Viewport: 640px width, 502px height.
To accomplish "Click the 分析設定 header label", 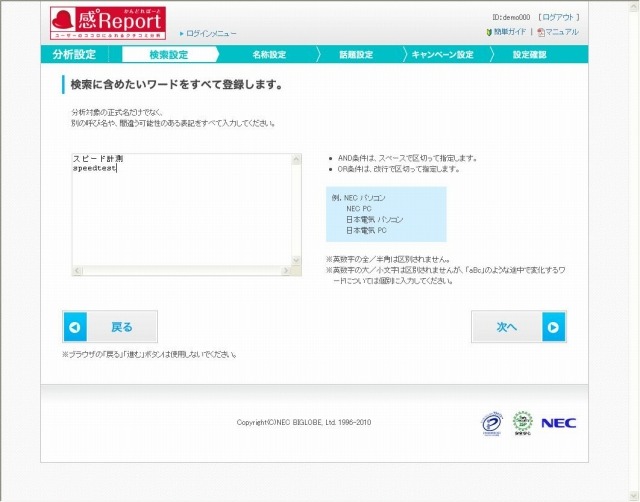I will pyautogui.click(x=74, y=54).
